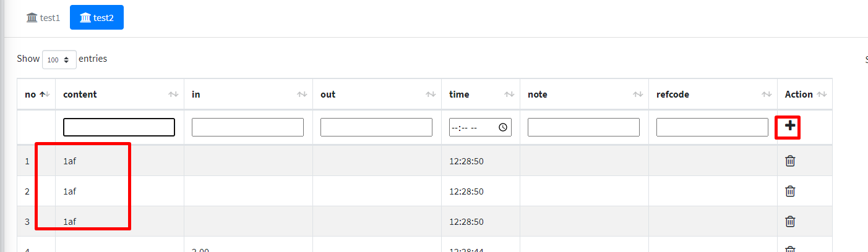868x252 pixels.
Task: Switch to the test1 tab
Action: coord(43,17)
